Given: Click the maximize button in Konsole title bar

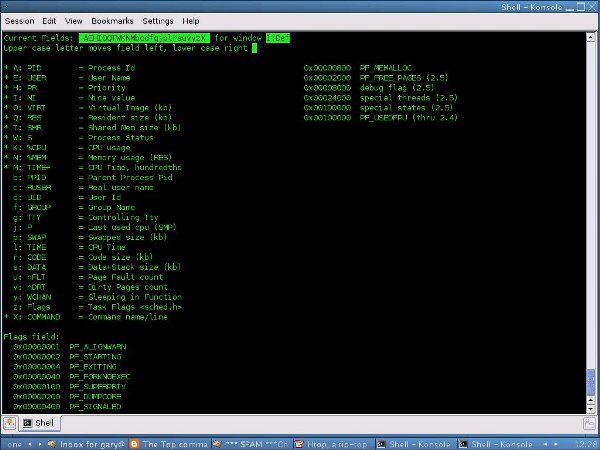Looking at the screenshot, I should coord(581,7).
